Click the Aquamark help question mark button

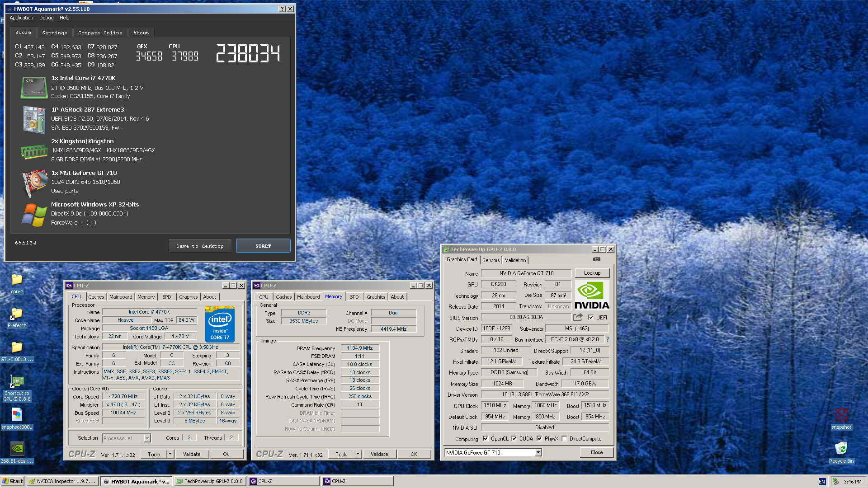[x=282, y=9]
